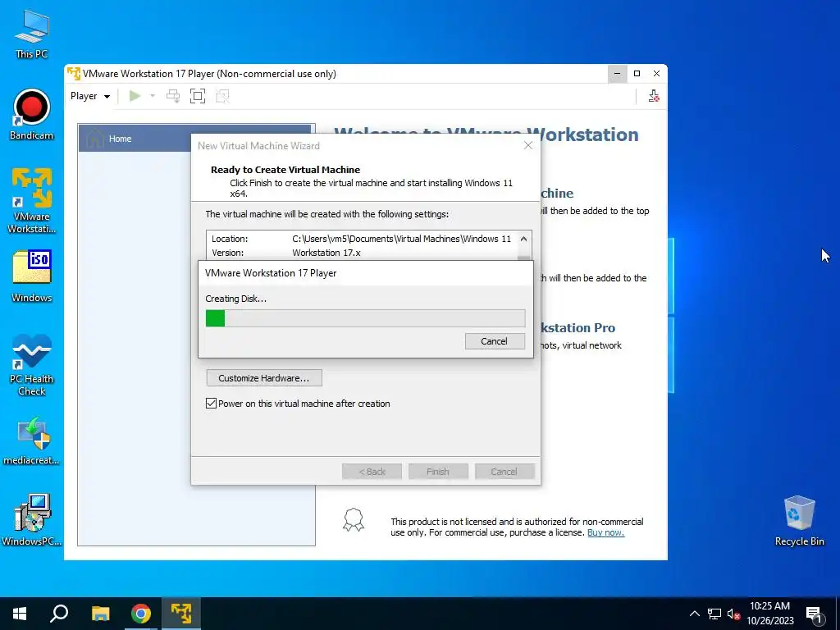Click Workstation 17.x version value
Viewport: 840px width, 630px height.
pos(326,253)
